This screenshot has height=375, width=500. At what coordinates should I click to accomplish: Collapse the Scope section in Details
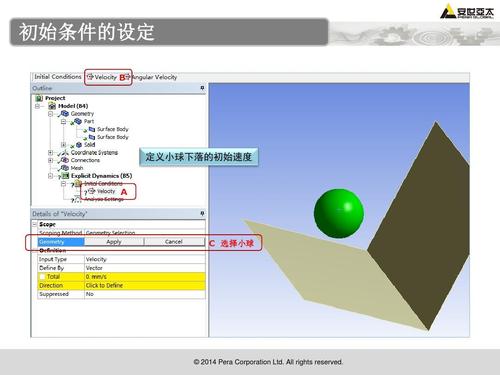pyautogui.click(x=35, y=224)
